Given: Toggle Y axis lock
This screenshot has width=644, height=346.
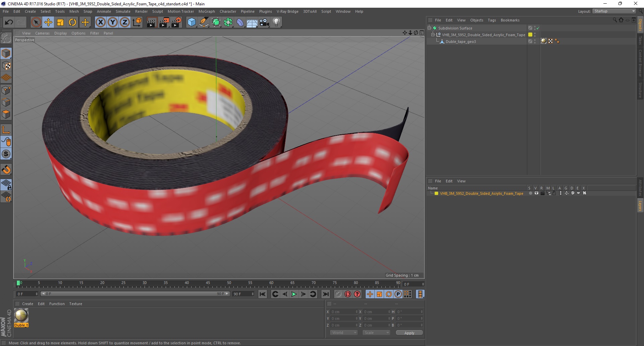Looking at the screenshot, I should coord(113,22).
